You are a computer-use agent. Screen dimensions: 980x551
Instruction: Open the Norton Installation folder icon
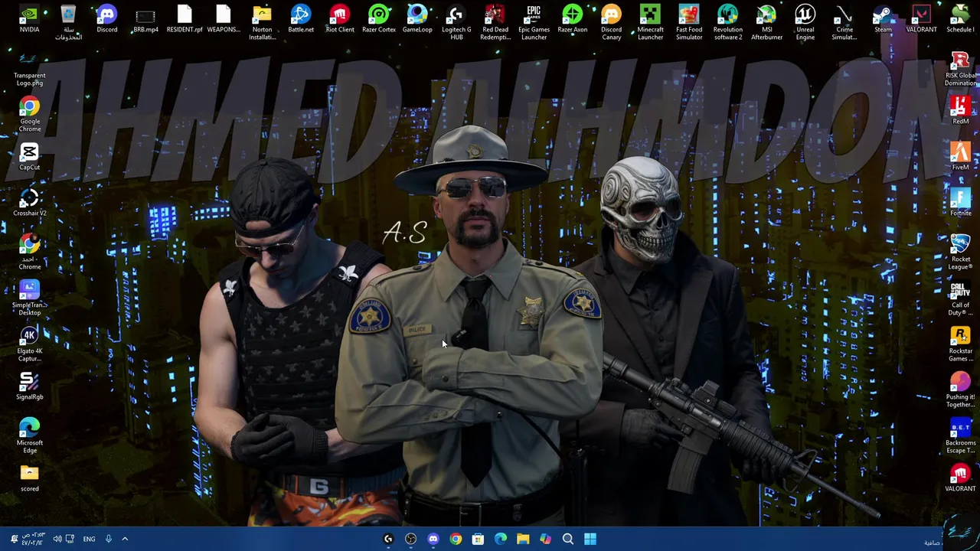(262, 23)
